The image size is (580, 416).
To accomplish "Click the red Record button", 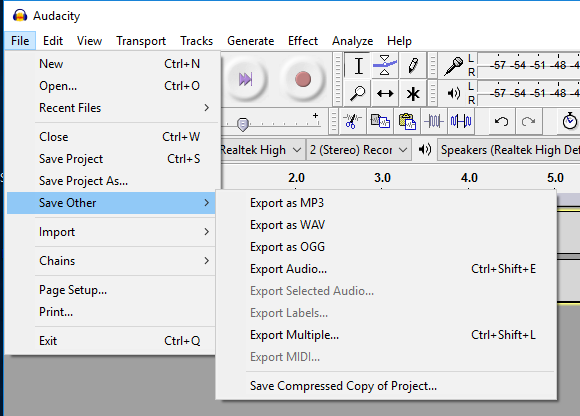I will pos(303,79).
